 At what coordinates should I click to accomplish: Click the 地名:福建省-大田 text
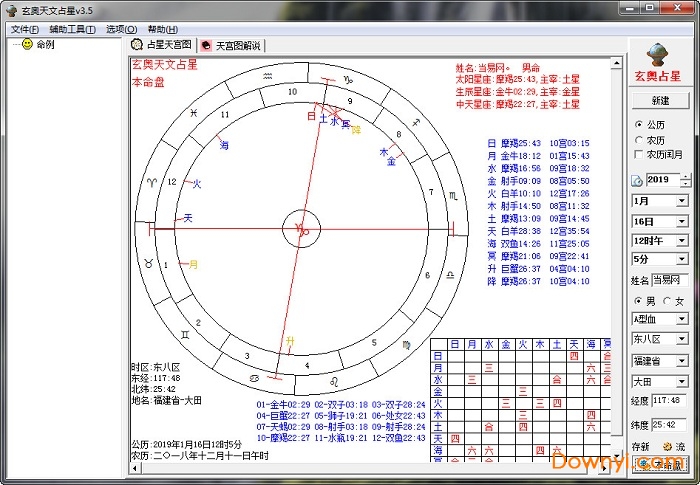click(167, 400)
